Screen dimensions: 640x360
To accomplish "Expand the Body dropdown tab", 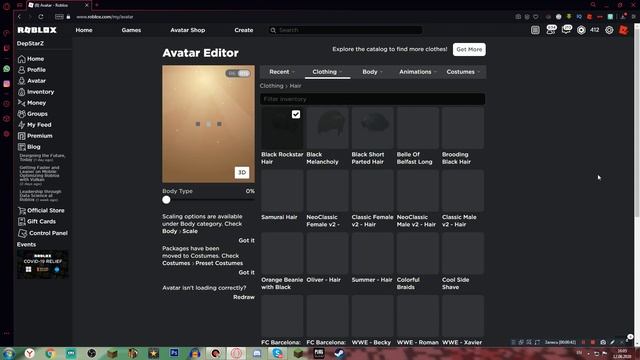I will tap(372, 72).
